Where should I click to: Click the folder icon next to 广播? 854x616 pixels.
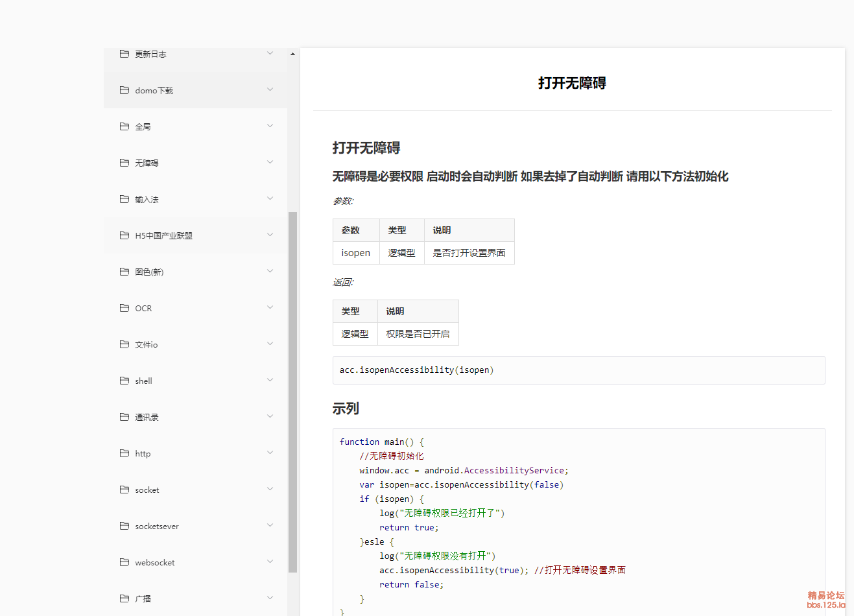(x=125, y=598)
